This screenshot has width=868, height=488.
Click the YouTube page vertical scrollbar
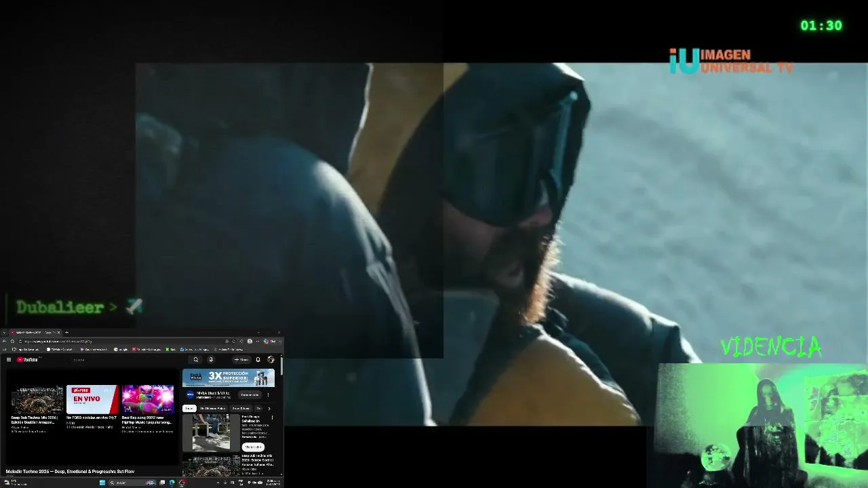(281, 366)
